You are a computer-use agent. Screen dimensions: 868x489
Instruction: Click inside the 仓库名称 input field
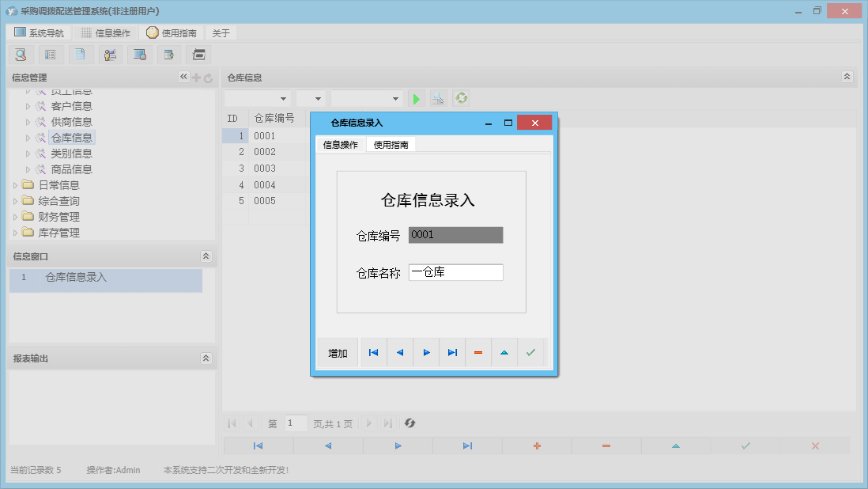[456, 271]
